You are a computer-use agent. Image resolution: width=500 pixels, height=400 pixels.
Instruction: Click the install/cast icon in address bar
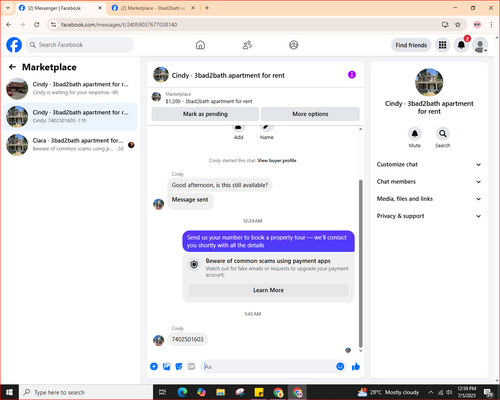click(x=445, y=25)
